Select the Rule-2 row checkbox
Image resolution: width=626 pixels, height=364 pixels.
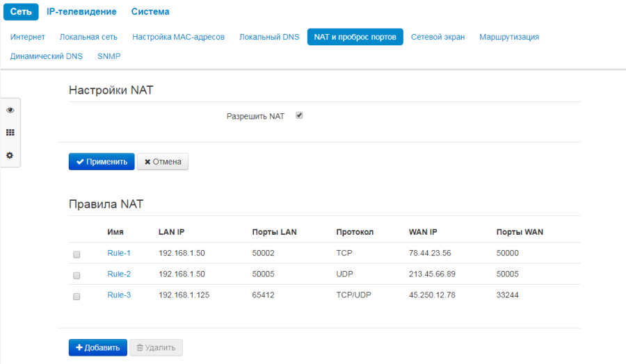click(x=77, y=275)
